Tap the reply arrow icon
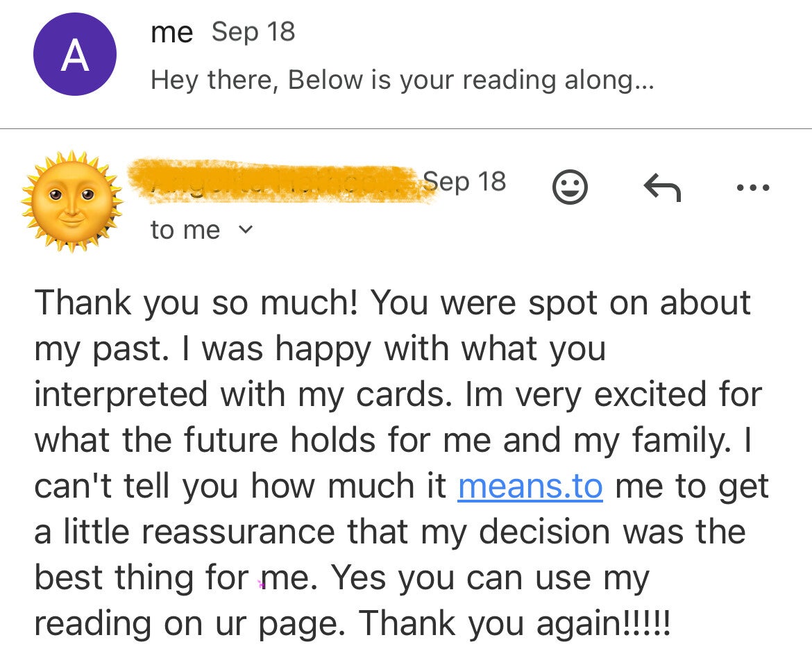 coord(661,187)
